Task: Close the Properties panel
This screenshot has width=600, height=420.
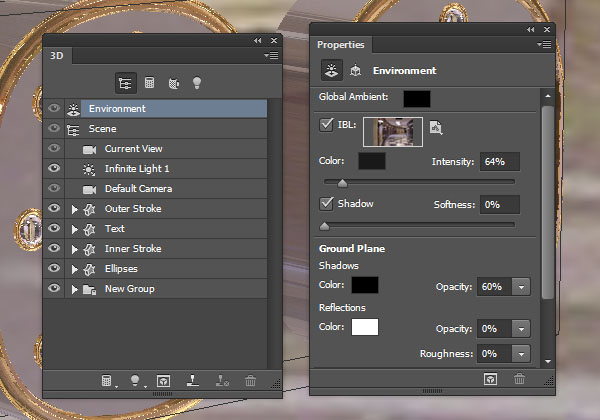Action: coord(547,29)
